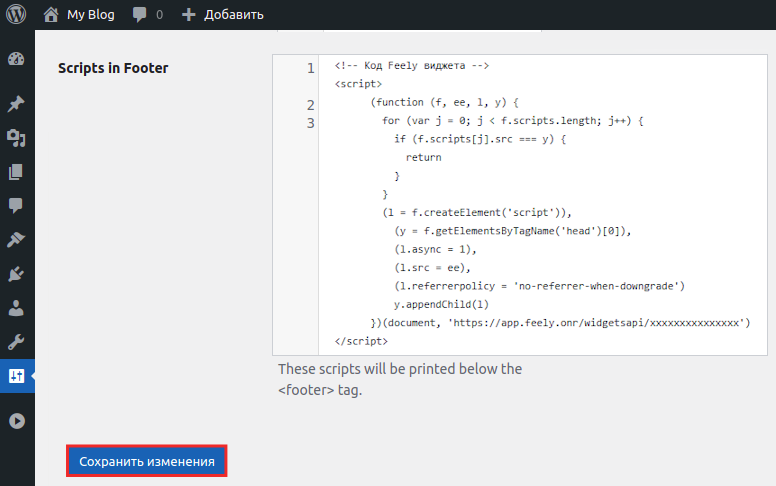This screenshot has width=776, height=486.
Task: Open Settings sidebar icon
Action: [16, 376]
